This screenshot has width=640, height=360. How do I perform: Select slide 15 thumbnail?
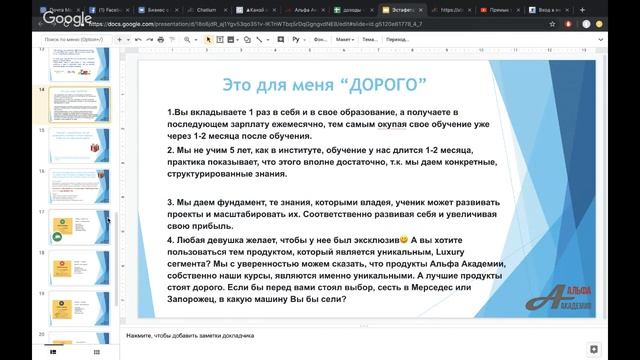click(x=79, y=145)
